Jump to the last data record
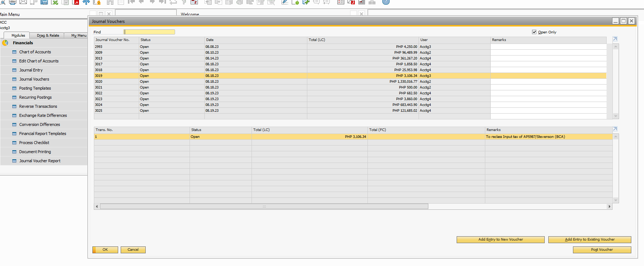Image resolution: width=644 pixels, height=266 pixels. (162, 2)
